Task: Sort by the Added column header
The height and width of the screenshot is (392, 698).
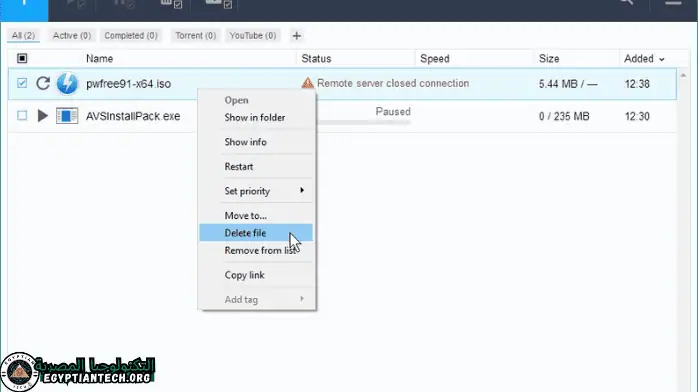Action: [638, 59]
